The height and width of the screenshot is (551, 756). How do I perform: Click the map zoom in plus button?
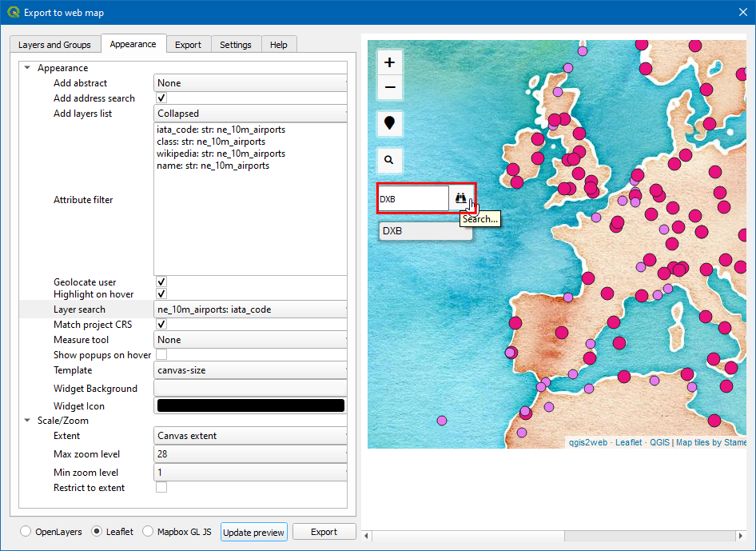coord(389,62)
